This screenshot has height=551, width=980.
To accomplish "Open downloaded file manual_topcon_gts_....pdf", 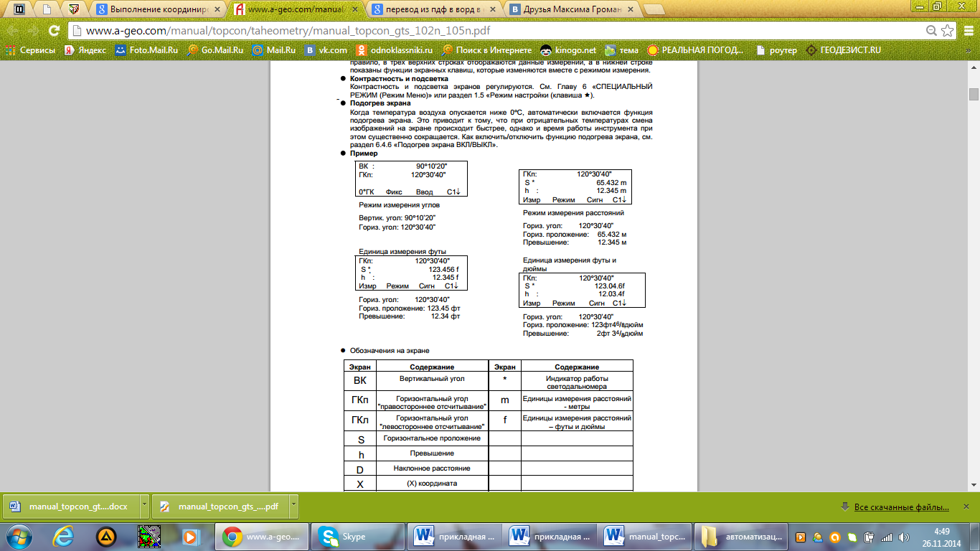I will point(220,506).
